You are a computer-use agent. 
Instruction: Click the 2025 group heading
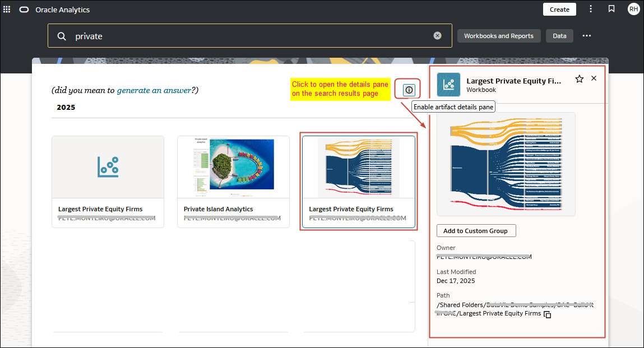[66, 107]
